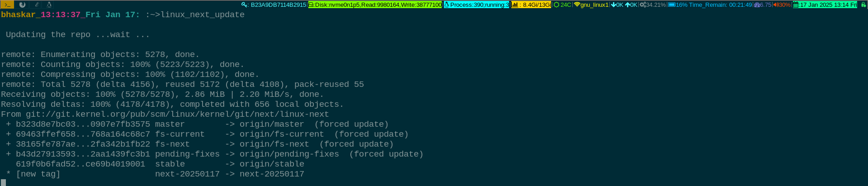This screenshot has width=868, height=186.
Task: Click the 8.4Gi/13Gi memory usage indicator
Action: coord(531,5)
